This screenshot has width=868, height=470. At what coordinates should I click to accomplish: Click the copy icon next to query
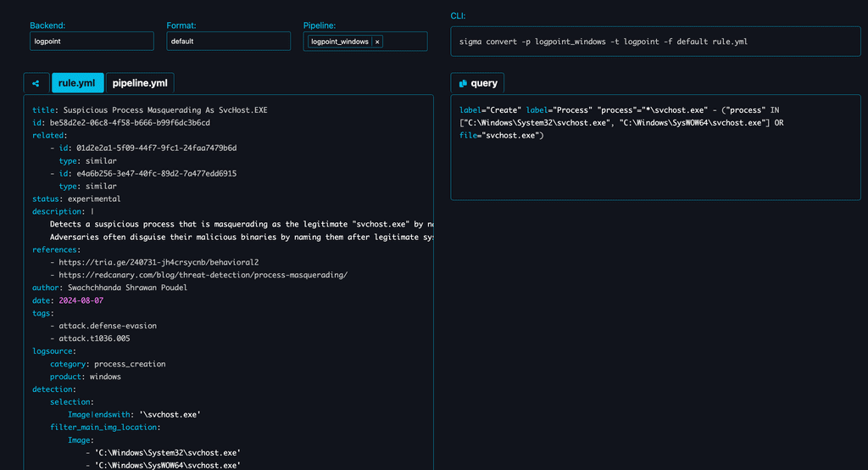point(463,83)
